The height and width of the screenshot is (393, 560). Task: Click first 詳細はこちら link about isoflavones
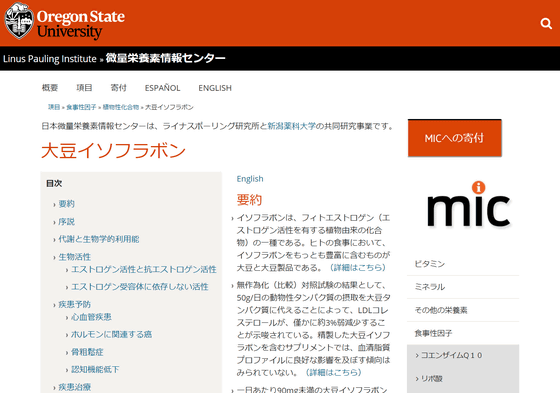tap(358, 267)
